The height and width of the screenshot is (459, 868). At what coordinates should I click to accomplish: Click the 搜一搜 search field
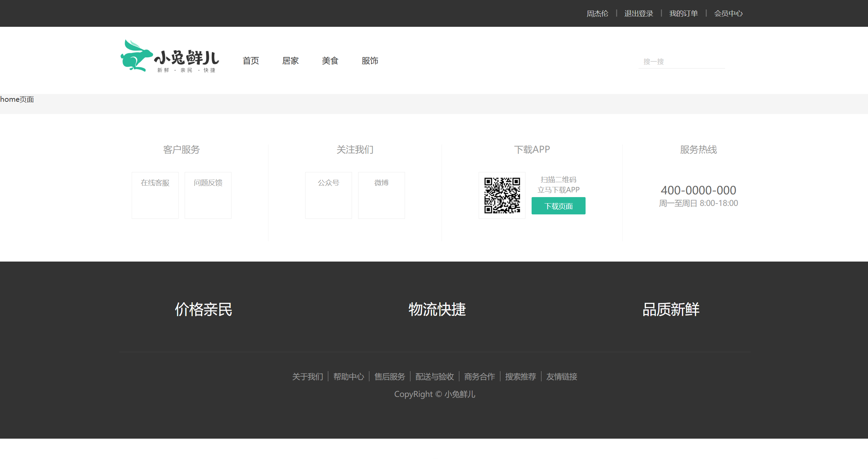681,62
